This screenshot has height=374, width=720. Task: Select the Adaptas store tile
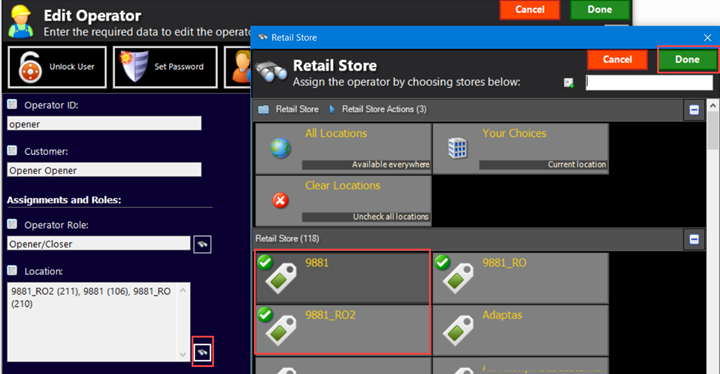click(x=521, y=329)
